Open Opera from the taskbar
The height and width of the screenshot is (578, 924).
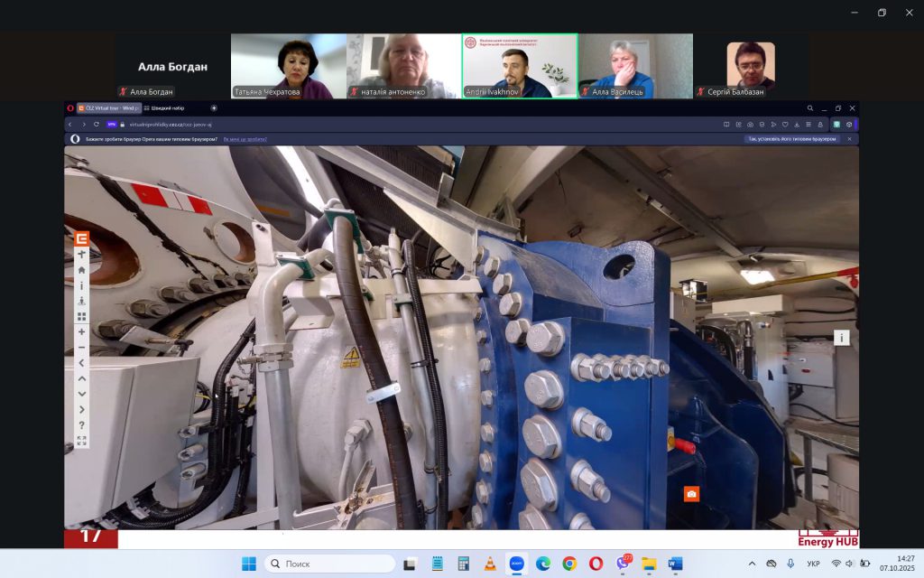point(596,564)
